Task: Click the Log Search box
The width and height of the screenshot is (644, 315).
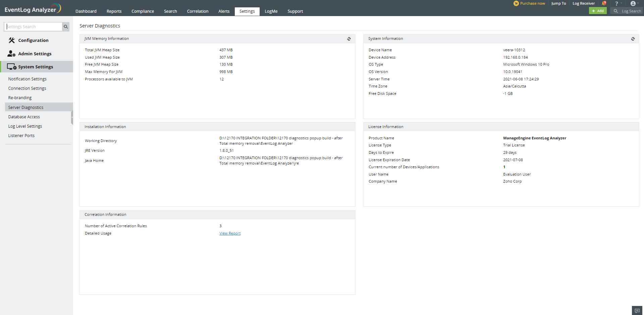Action: [627, 11]
